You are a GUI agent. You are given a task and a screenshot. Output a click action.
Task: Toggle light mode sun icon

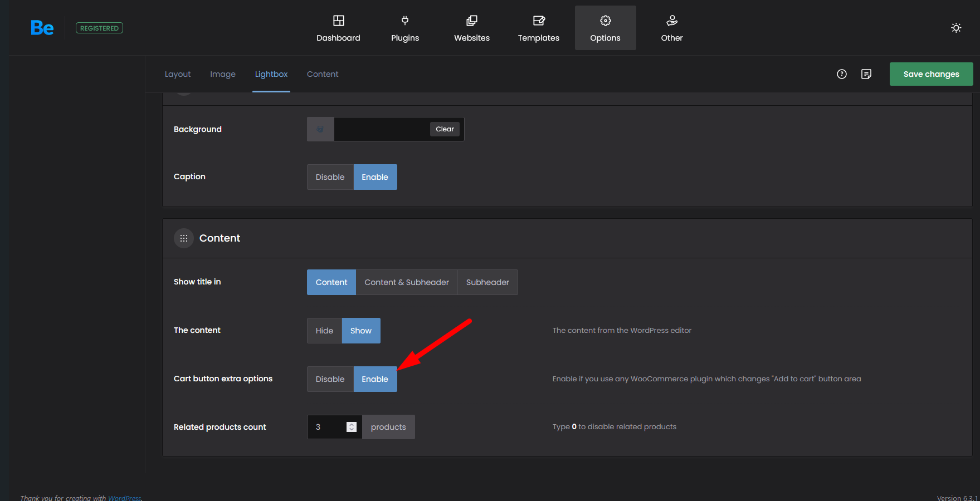tap(956, 28)
